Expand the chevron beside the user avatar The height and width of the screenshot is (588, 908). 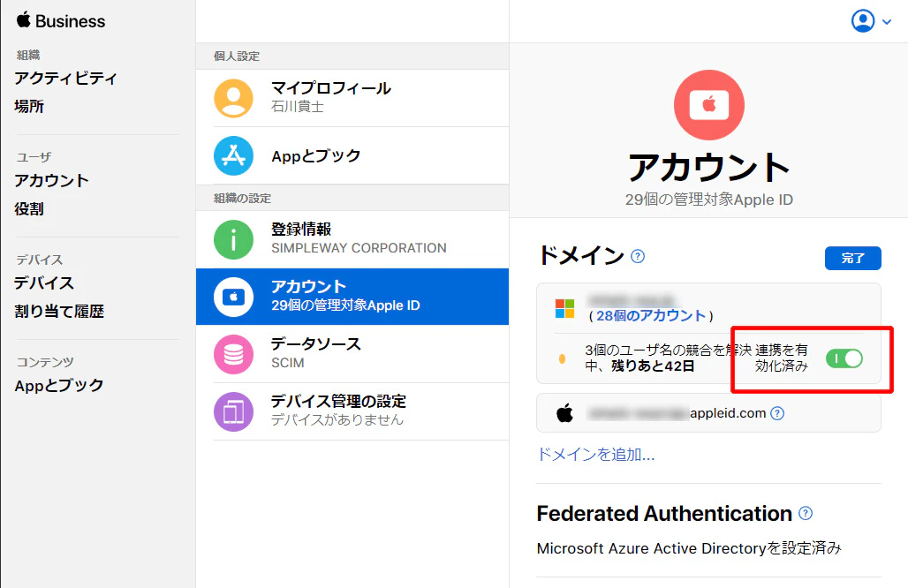pos(887,22)
